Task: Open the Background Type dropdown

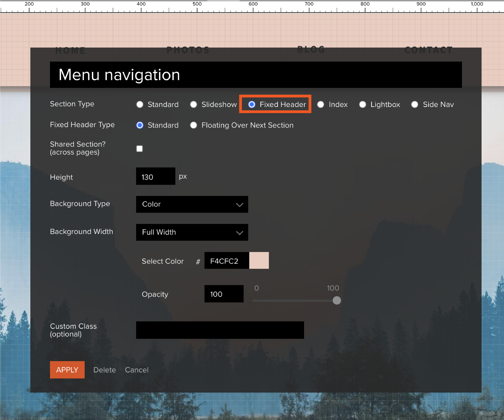Action: tap(192, 204)
